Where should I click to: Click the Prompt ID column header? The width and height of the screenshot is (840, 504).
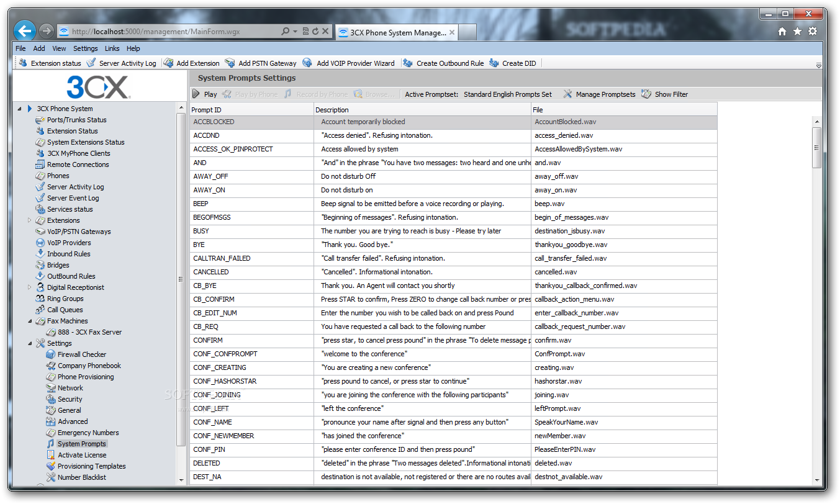[251, 109]
